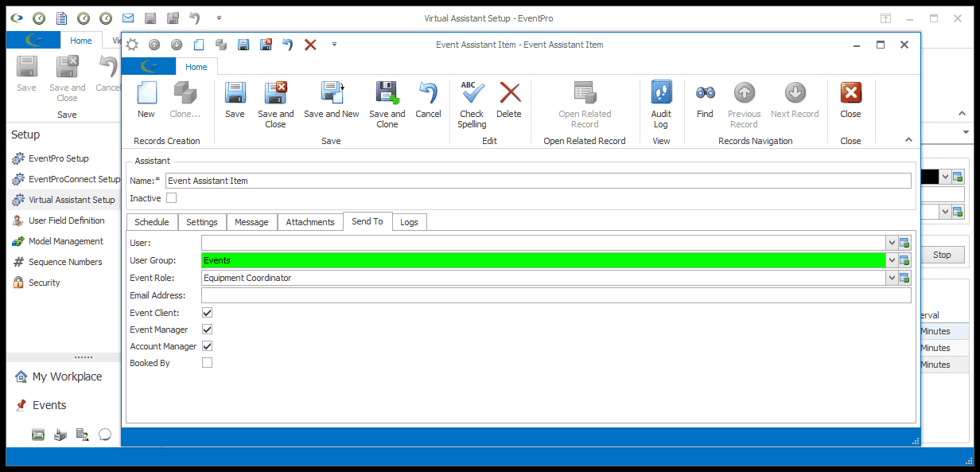The height and width of the screenshot is (472, 980).
Task: Click Stop button in background window
Action: tap(942, 255)
